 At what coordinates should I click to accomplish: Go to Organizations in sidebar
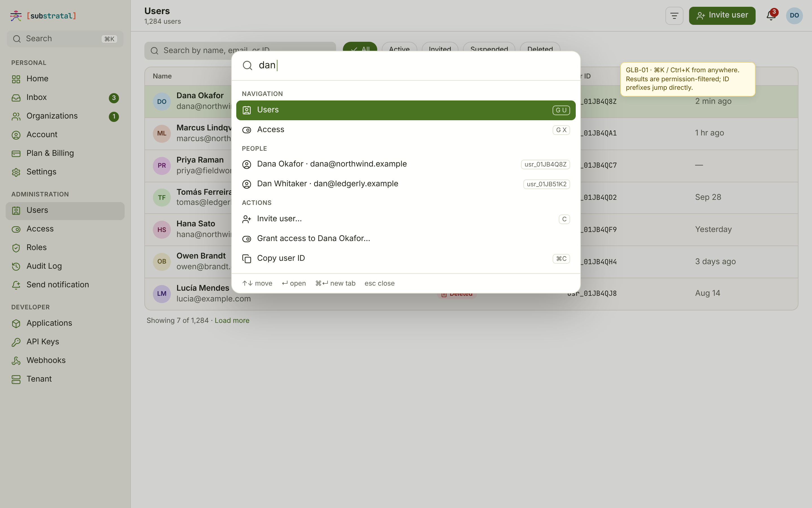click(x=65, y=116)
